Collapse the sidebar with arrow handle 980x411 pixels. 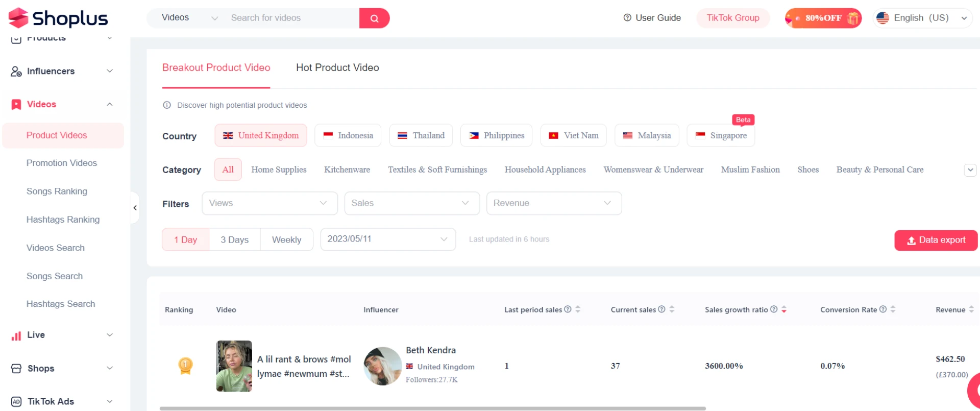[x=135, y=208]
